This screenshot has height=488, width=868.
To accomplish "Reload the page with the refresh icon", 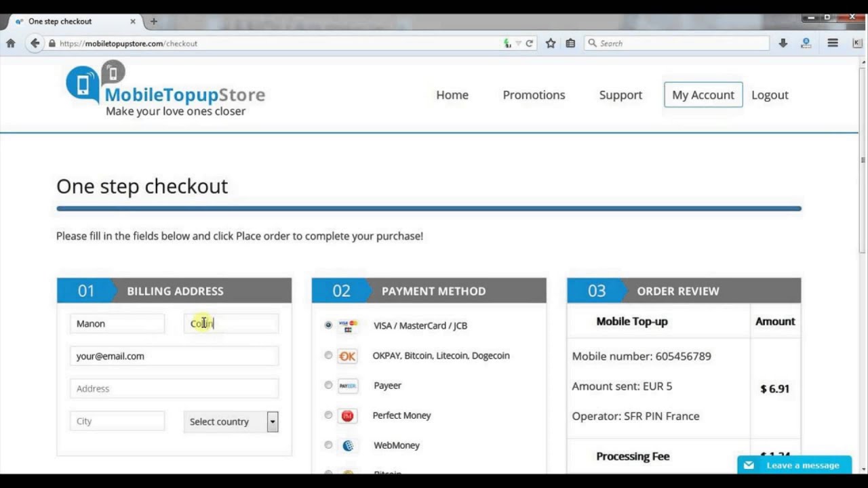I will point(530,43).
